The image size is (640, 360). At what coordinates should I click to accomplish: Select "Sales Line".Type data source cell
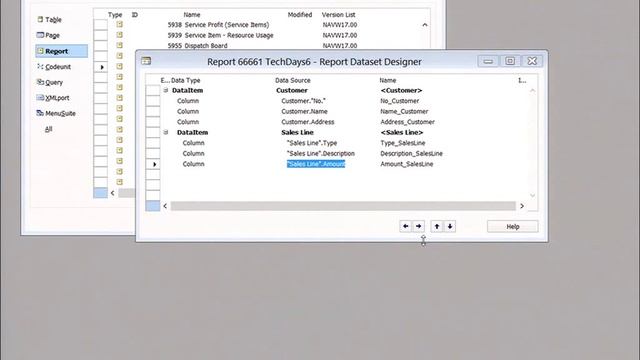click(312, 143)
